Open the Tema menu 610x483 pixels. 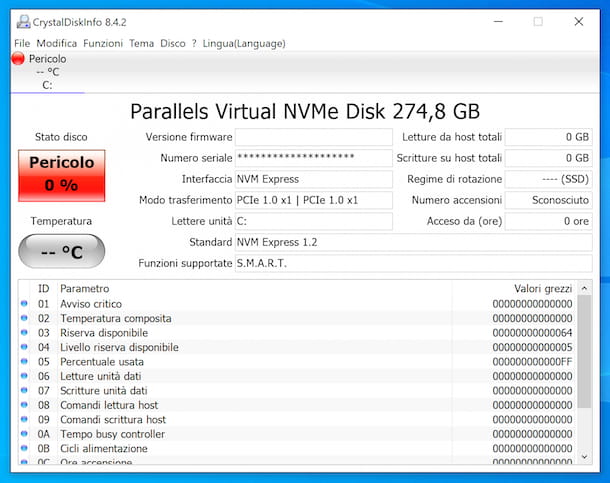(142, 44)
